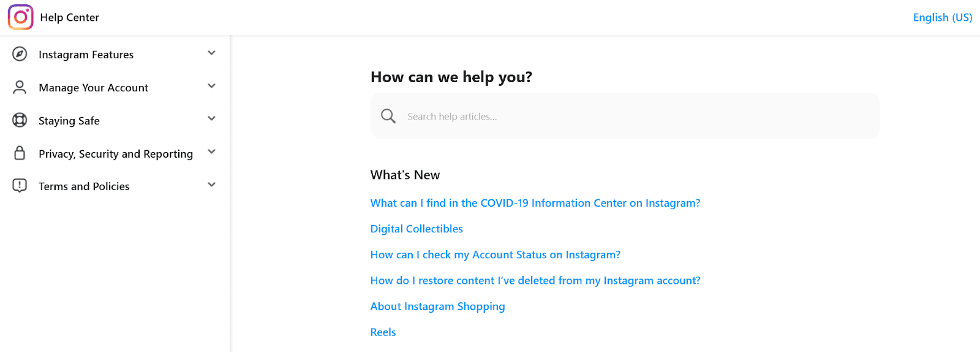Click the padlock icon for Privacy and Security
This screenshot has height=352, width=980.
[20, 153]
